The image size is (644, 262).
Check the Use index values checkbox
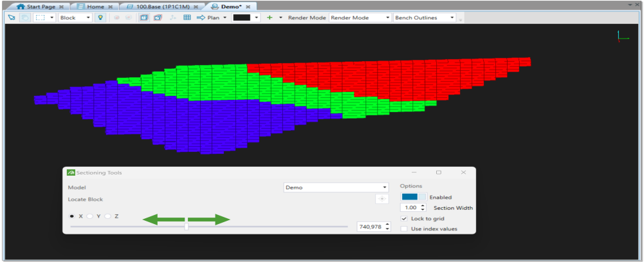click(404, 229)
